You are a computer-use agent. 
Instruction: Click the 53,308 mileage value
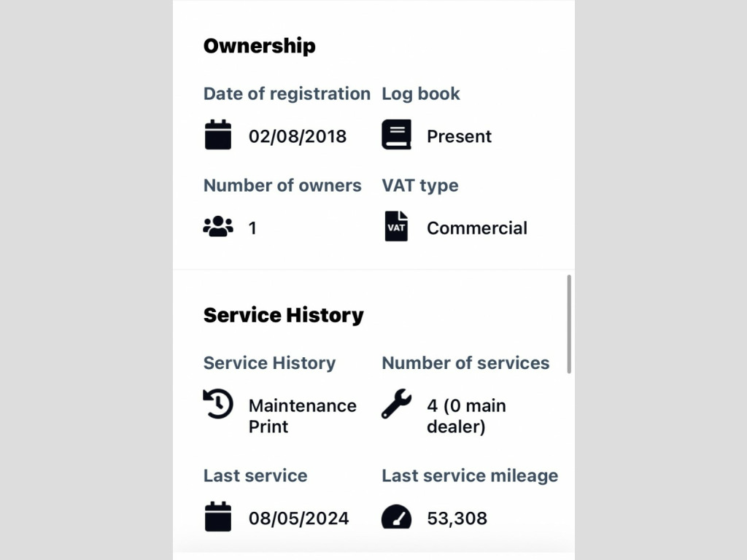tap(457, 518)
